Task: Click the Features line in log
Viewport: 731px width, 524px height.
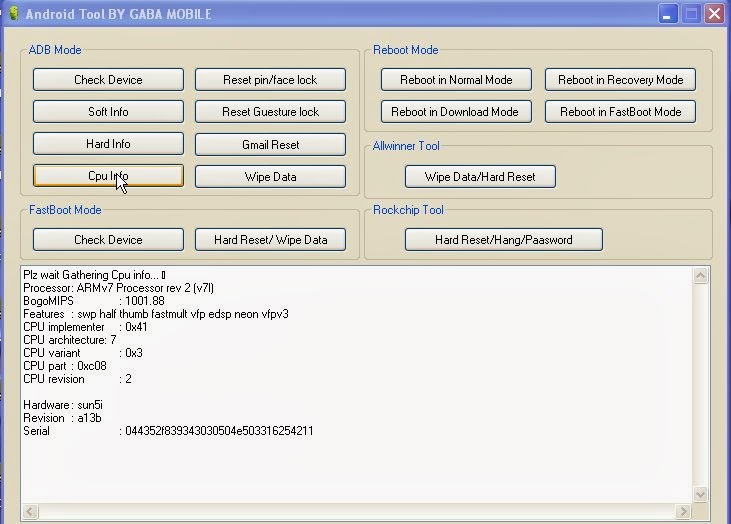Action: tap(156, 314)
